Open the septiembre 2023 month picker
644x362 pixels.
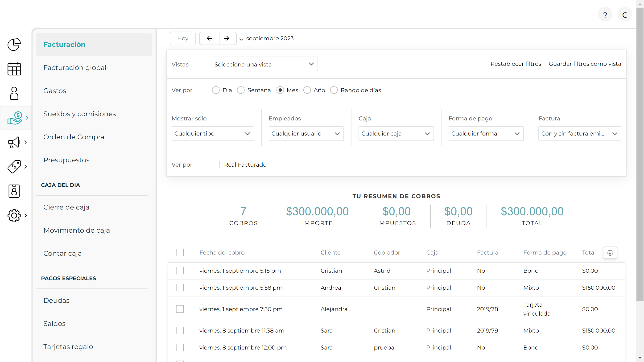[x=267, y=38]
